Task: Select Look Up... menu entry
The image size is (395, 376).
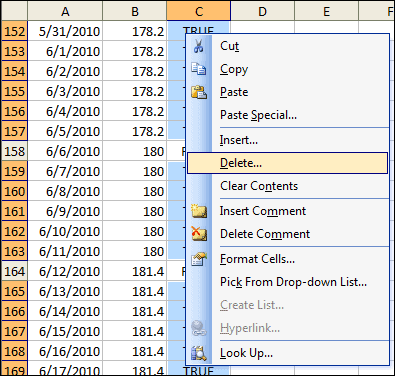Action: pyautogui.click(x=287, y=353)
